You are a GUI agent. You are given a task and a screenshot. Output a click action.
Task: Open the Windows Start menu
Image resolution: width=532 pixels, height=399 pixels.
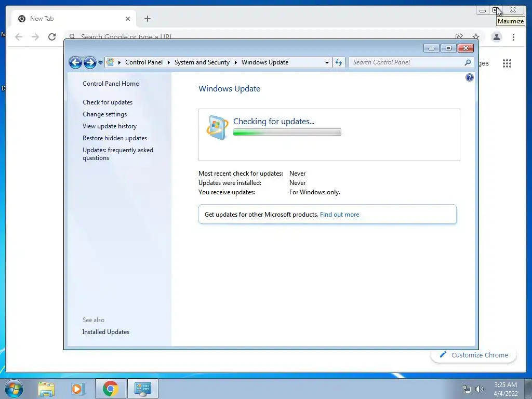(x=14, y=389)
